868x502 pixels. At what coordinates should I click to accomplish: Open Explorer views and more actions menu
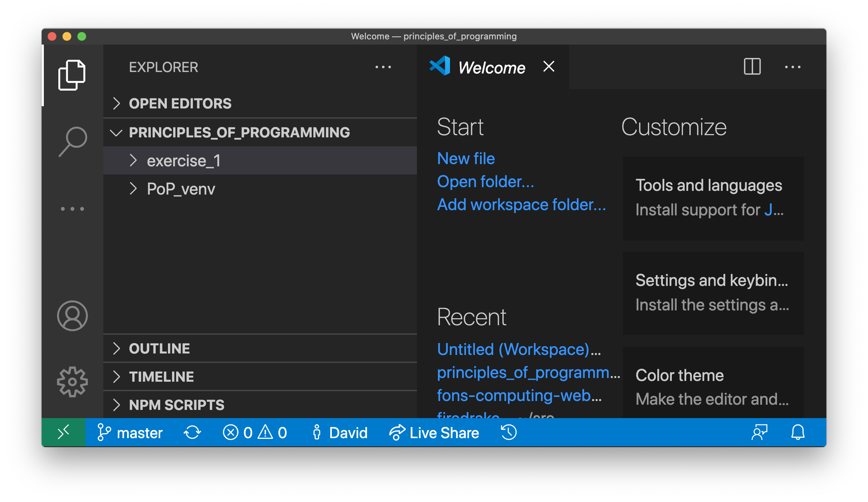tap(383, 67)
